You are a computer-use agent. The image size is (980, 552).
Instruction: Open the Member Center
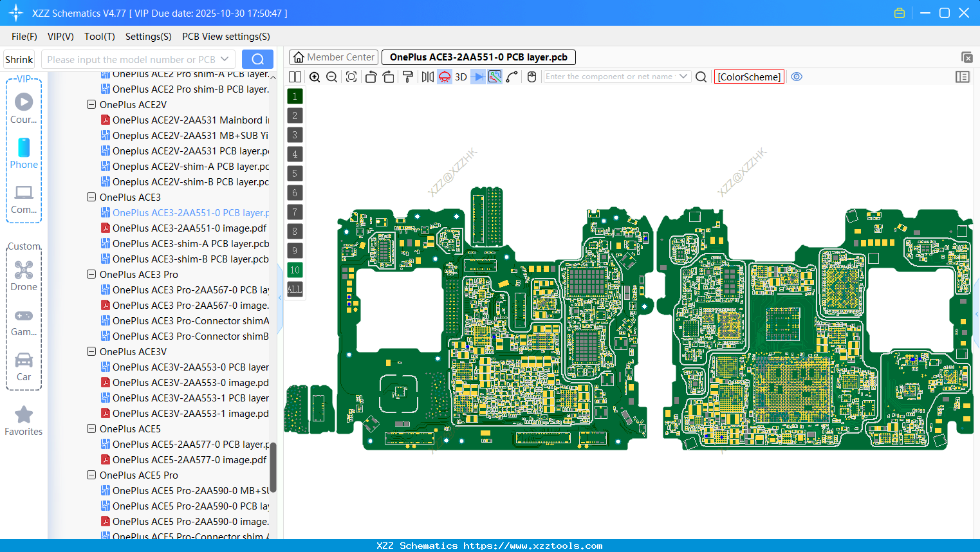coord(333,57)
